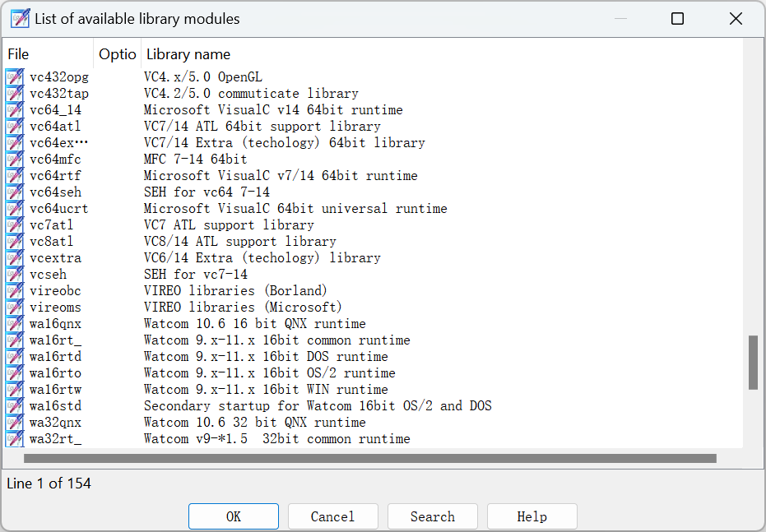Click the Optio column header

point(117,53)
